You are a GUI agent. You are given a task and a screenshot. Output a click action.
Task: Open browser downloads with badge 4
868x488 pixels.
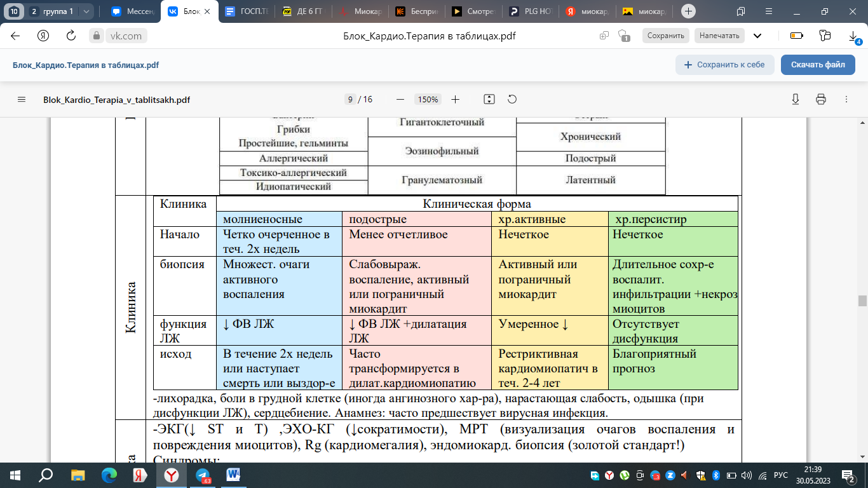(855, 37)
